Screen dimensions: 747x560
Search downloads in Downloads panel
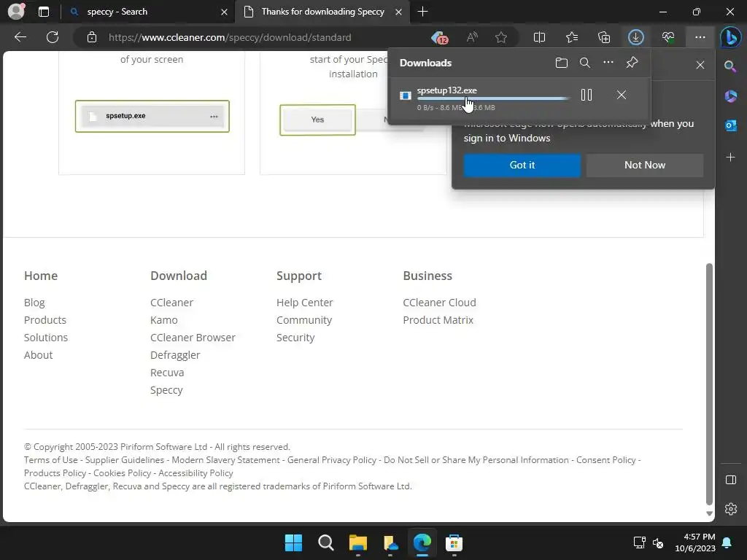tap(584, 63)
